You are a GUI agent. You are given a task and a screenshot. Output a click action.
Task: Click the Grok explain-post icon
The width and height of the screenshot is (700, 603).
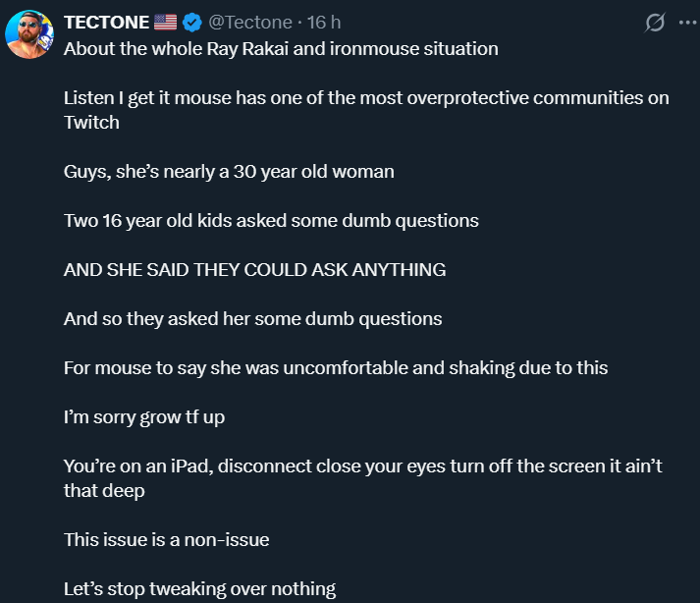[x=652, y=23]
